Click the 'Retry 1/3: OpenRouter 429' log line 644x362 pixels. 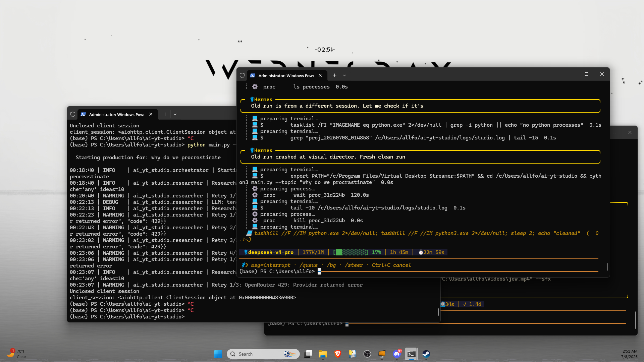[216, 285]
